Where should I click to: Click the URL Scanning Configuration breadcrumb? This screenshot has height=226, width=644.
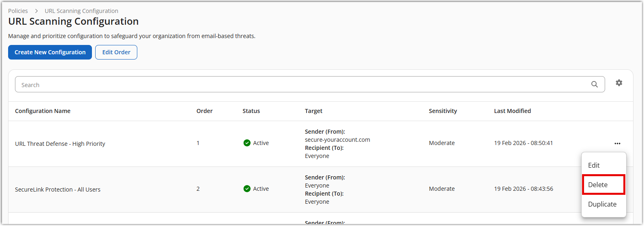(81, 11)
